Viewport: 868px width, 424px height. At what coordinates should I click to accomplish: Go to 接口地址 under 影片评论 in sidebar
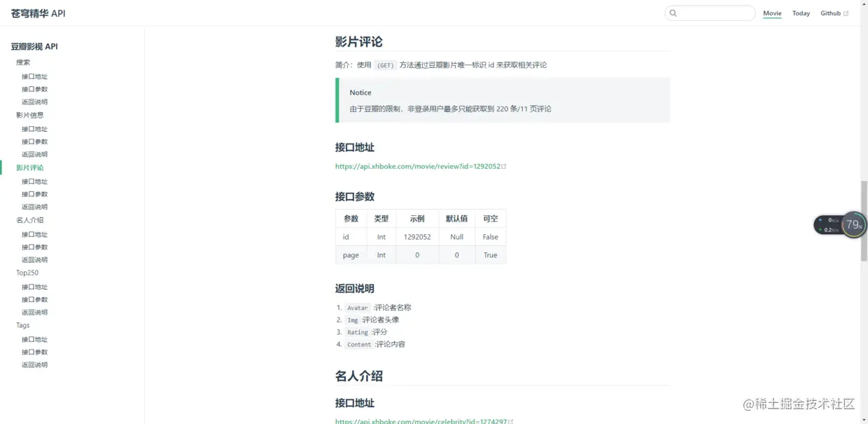point(34,182)
